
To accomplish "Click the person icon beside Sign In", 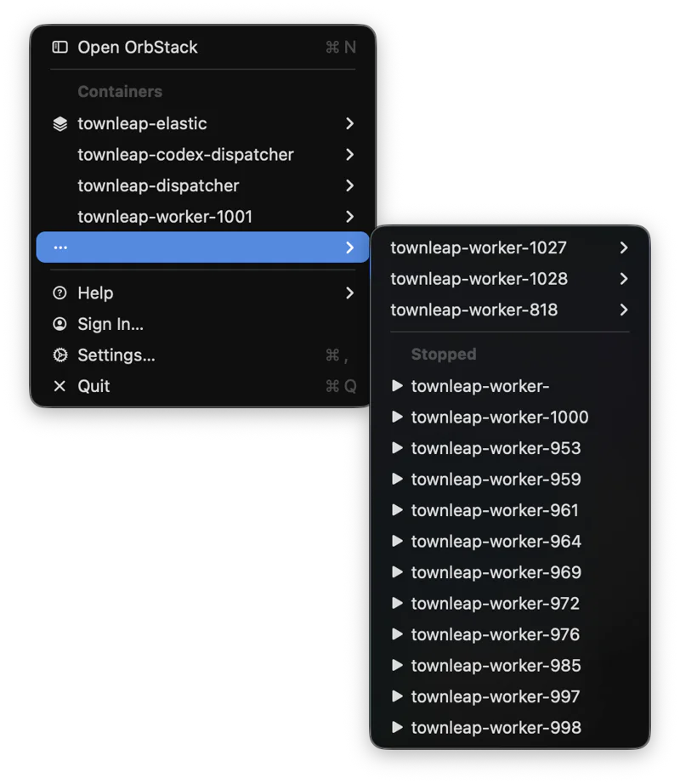I will pyautogui.click(x=60, y=324).
